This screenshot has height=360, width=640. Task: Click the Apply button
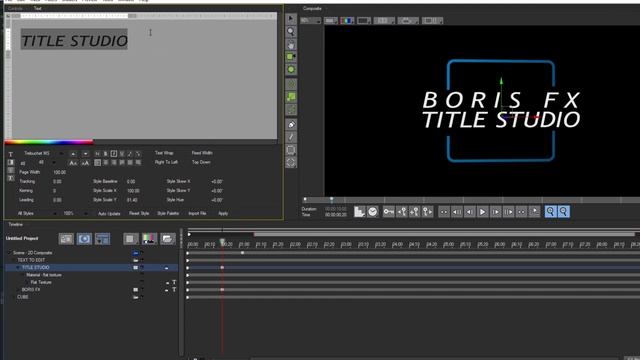pyautogui.click(x=223, y=213)
